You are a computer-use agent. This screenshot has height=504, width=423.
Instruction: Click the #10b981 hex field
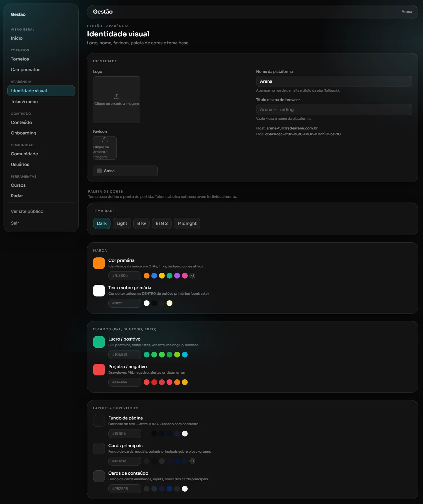pyautogui.click(x=125, y=355)
